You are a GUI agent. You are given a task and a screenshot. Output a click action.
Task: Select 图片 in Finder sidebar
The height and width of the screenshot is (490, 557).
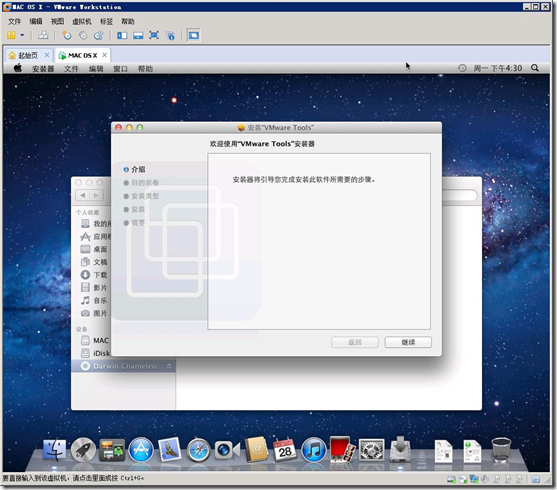pyautogui.click(x=94, y=313)
